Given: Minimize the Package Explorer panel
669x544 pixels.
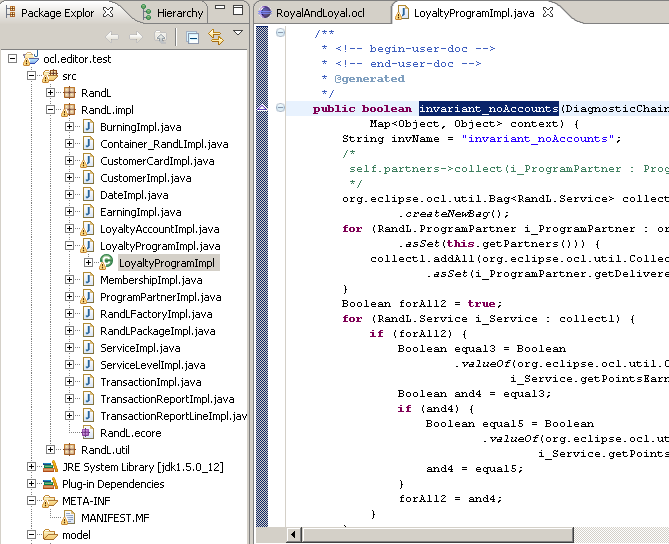Looking at the screenshot, I should pyautogui.click(x=220, y=7).
